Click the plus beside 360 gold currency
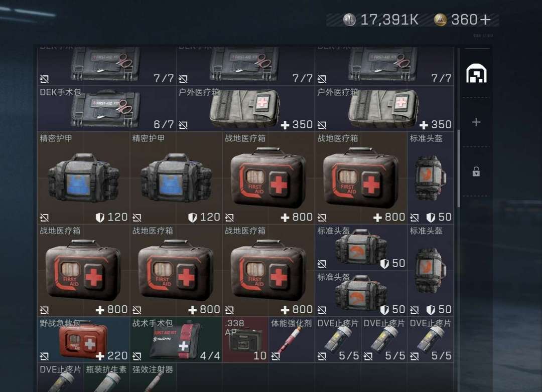542x392 pixels. tap(485, 20)
